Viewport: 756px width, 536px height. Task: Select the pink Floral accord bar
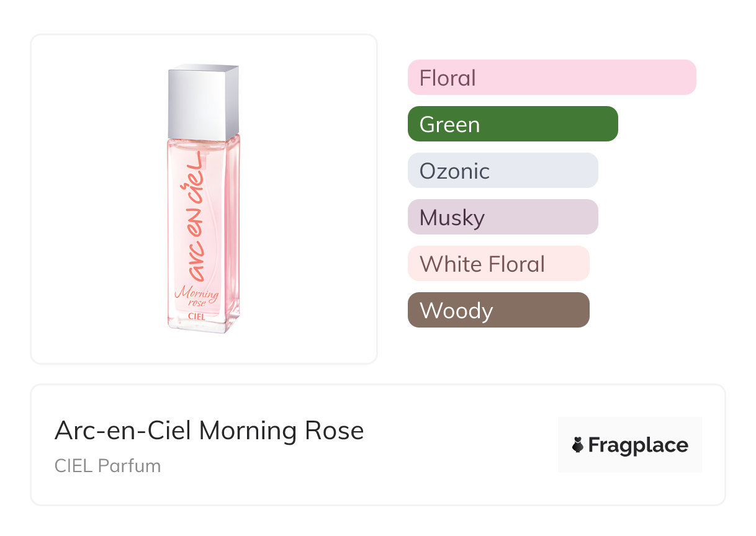(x=552, y=78)
